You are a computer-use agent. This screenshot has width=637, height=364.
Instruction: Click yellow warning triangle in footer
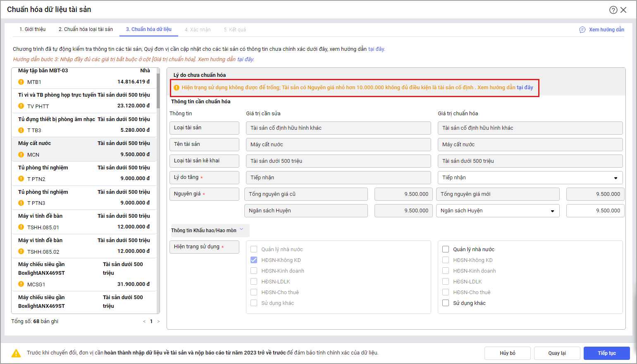pyautogui.click(x=16, y=353)
